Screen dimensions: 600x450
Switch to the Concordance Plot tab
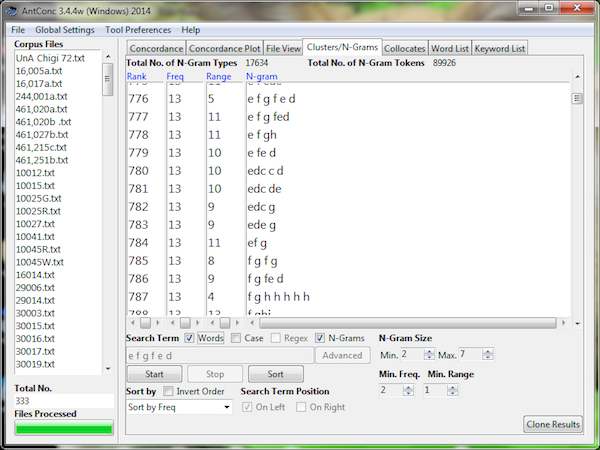pos(225,49)
